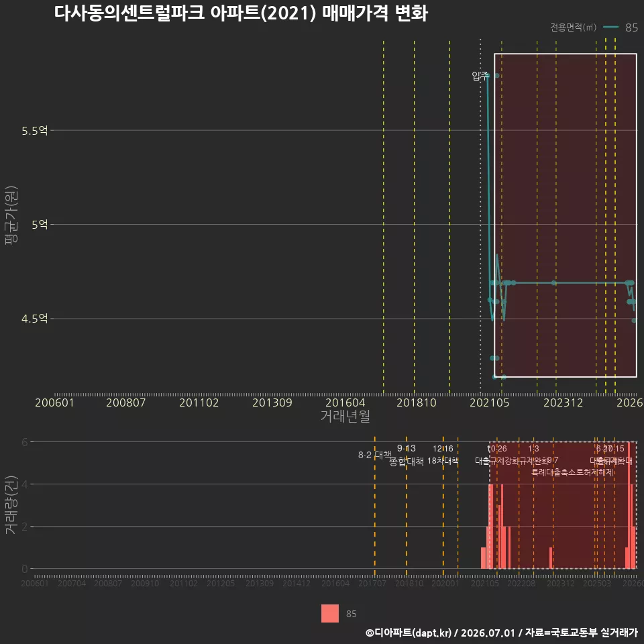Click the 종합대책 policy label
Image resolution: width=644 pixels, height=644 pixels.
tap(407, 462)
